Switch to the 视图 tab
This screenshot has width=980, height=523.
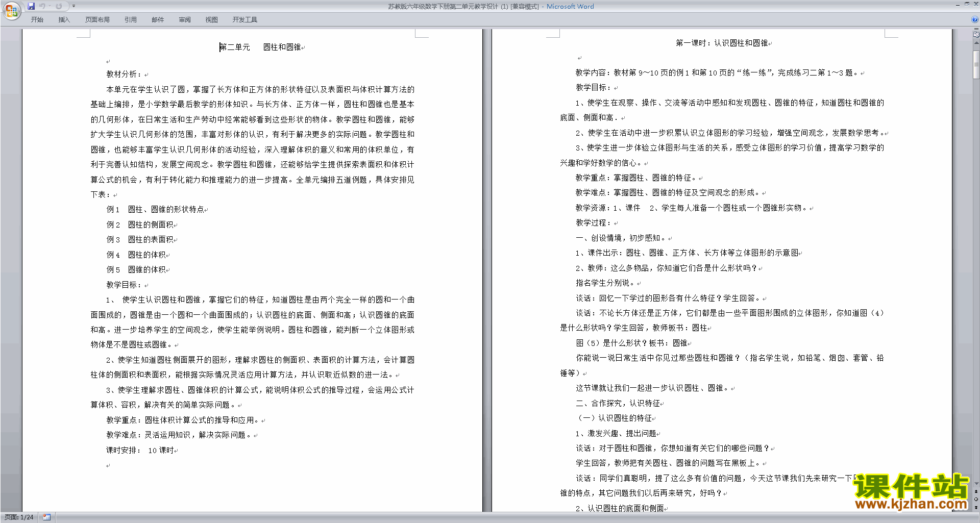212,19
